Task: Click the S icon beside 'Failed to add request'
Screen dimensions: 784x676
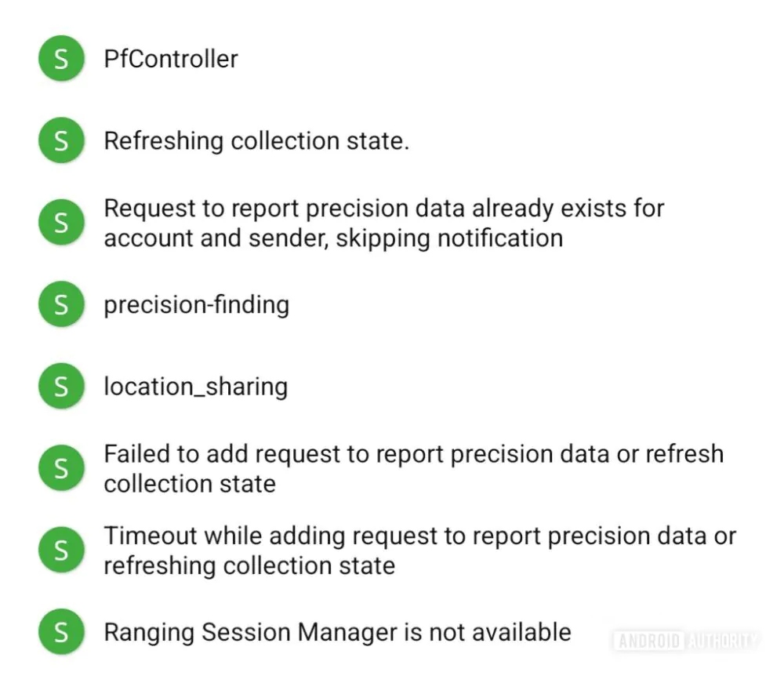Action: (x=61, y=468)
